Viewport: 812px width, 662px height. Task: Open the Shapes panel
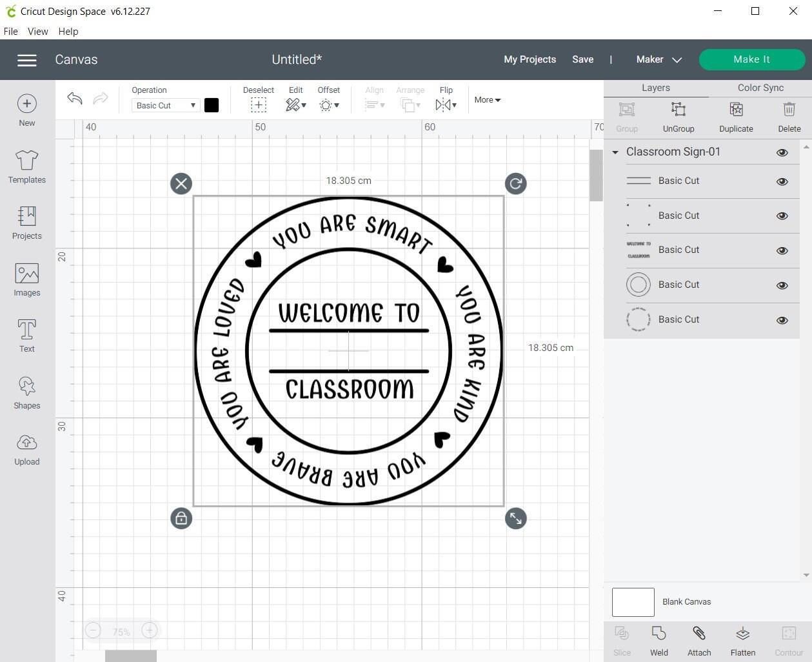(x=26, y=392)
